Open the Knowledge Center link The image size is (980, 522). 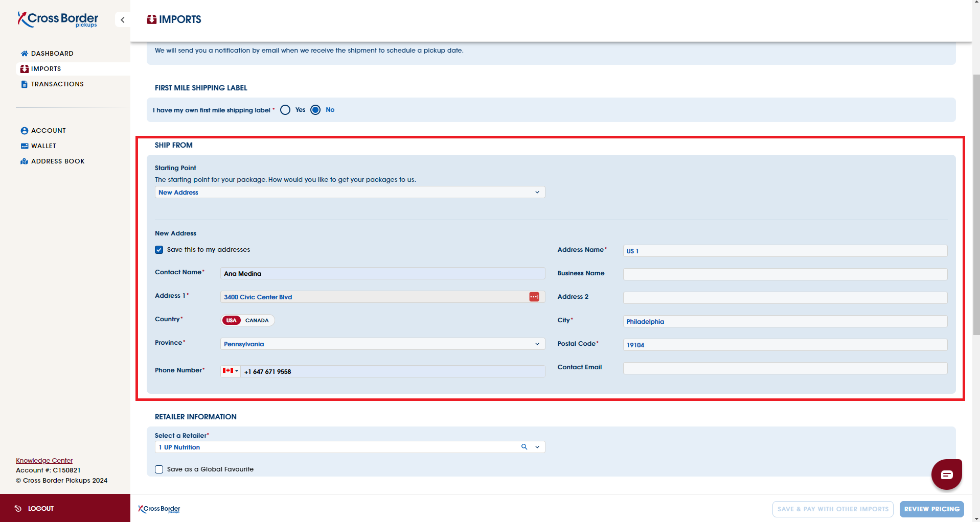point(44,461)
